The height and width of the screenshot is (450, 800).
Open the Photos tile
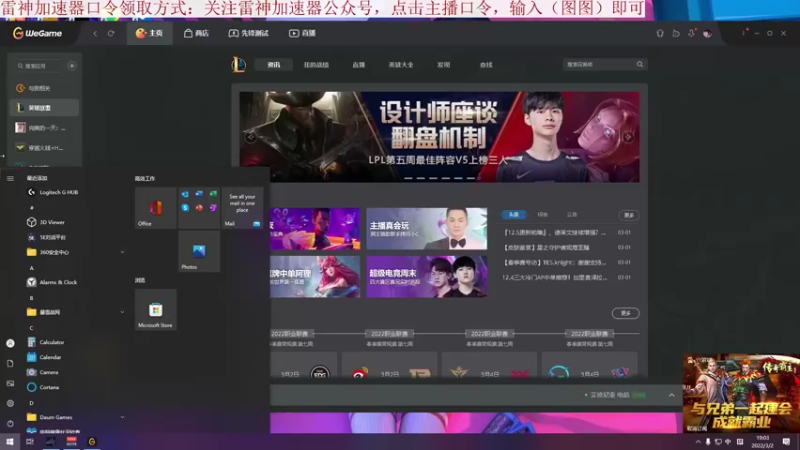pyautogui.click(x=199, y=251)
